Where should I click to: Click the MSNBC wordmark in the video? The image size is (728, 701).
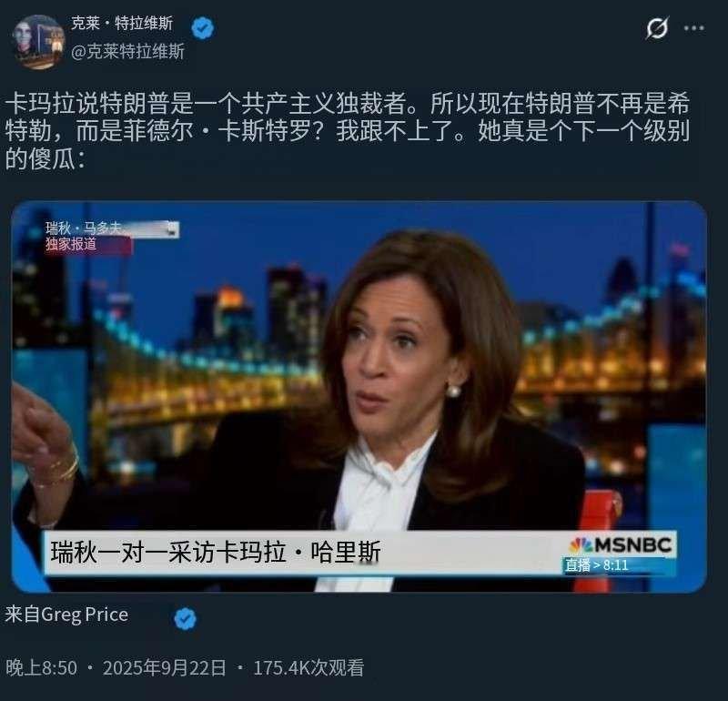tap(632, 544)
